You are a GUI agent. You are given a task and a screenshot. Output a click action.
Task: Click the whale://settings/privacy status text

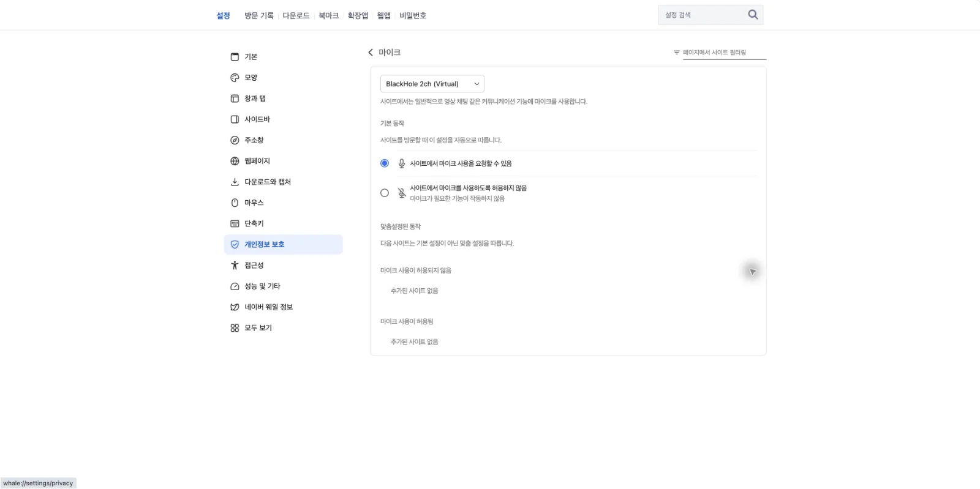[38, 483]
